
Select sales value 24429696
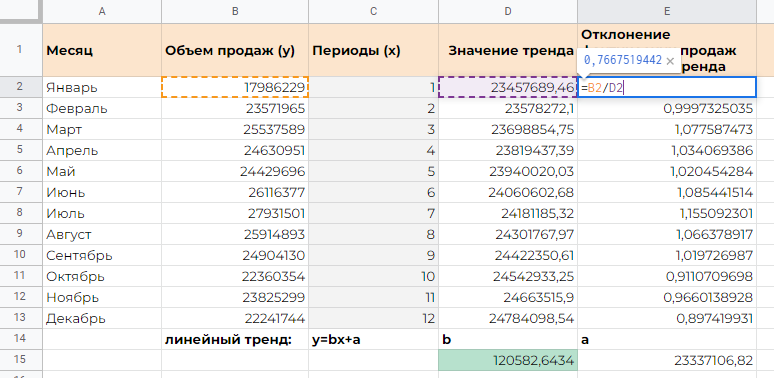tap(235, 171)
